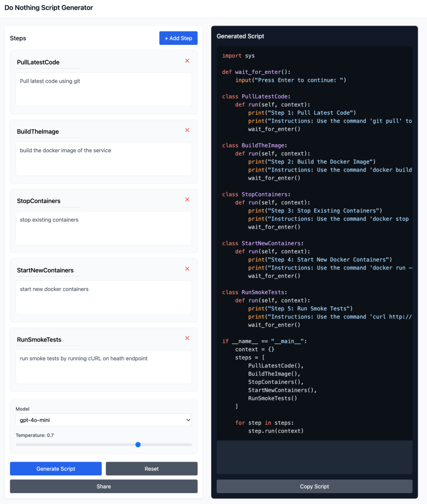
Task: Share the script configuration
Action: click(x=103, y=486)
